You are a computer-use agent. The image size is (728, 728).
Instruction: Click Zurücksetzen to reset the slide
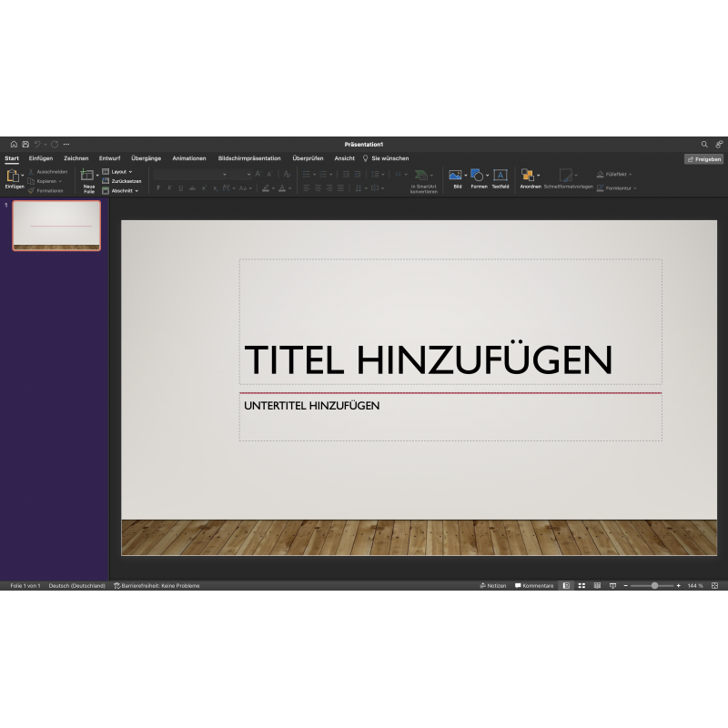[122, 181]
